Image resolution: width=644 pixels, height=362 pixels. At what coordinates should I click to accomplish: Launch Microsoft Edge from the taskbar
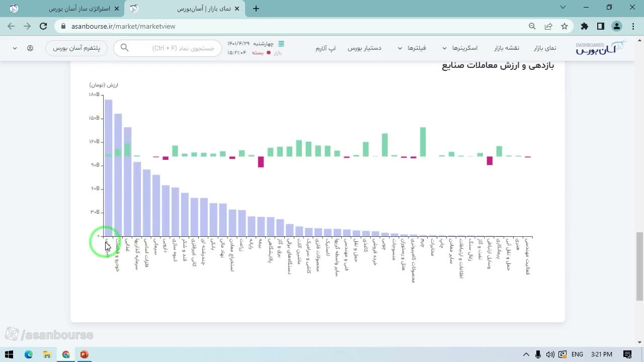[29, 354]
